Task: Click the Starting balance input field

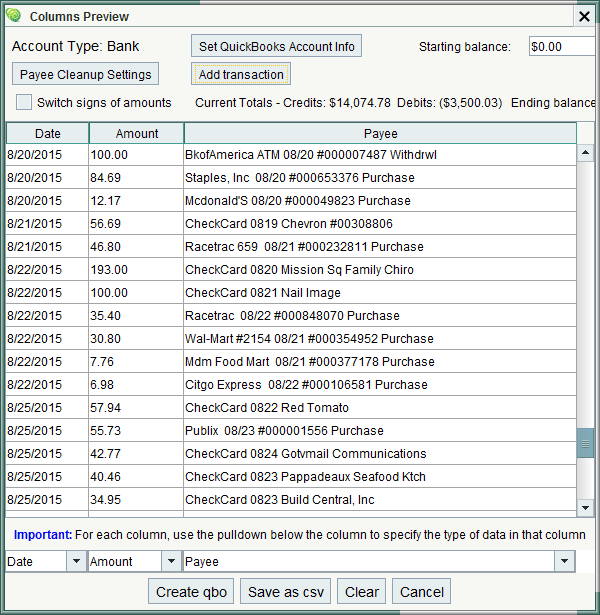Action: coord(562,47)
